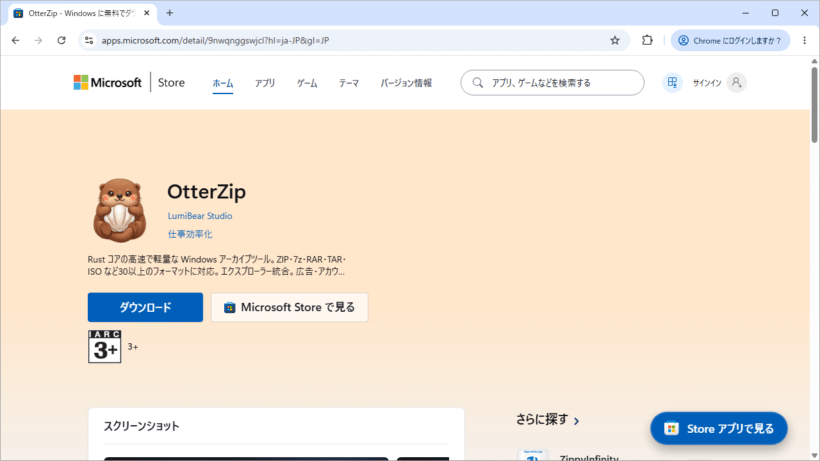The image size is (820, 461).
Task: Focus the app search input field
Action: 552,83
